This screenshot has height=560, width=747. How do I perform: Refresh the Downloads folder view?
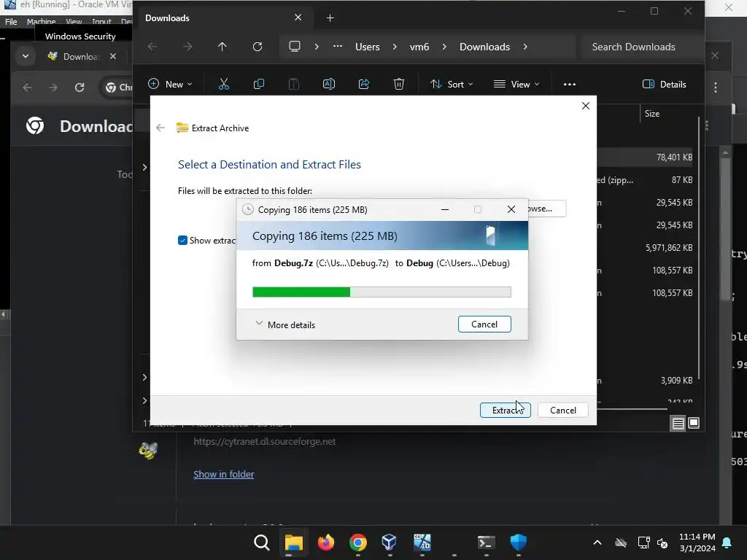pyautogui.click(x=258, y=47)
